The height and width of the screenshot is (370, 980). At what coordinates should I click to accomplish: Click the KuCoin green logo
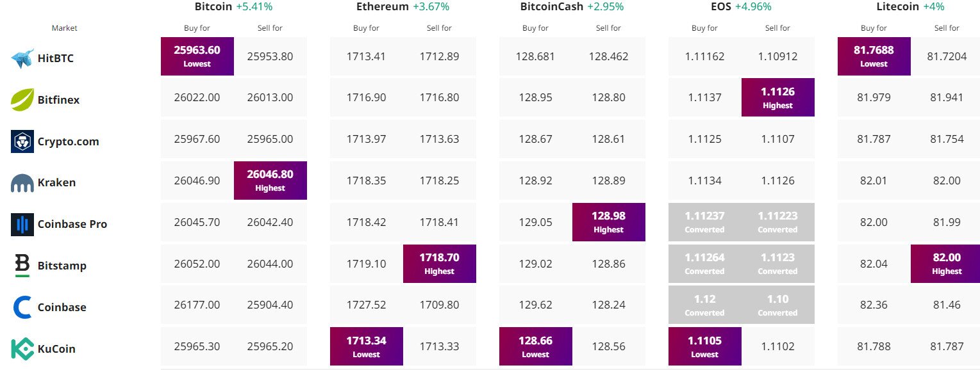tap(22, 349)
